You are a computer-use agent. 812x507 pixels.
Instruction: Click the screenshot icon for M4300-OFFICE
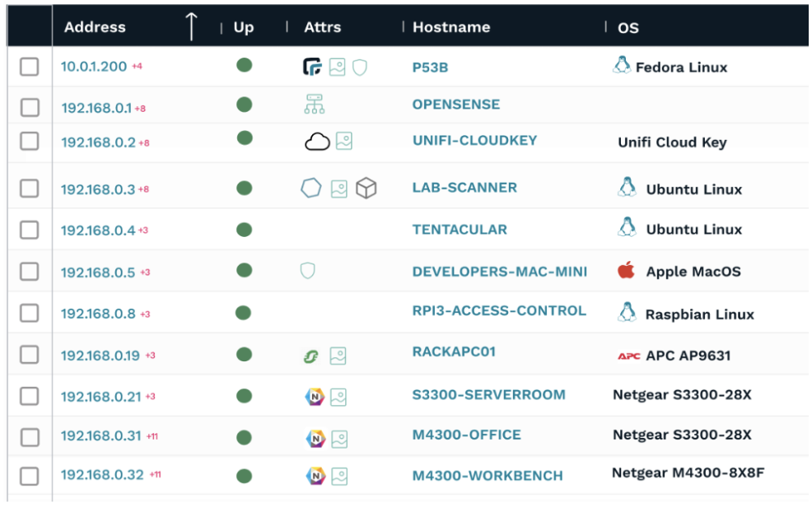[x=340, y=440]
